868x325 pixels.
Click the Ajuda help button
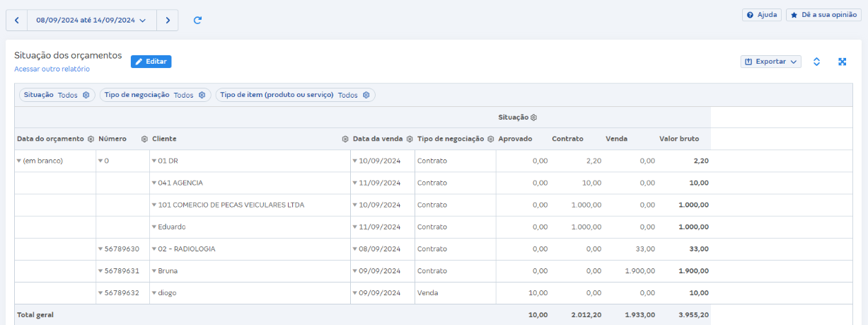(761, 15)
